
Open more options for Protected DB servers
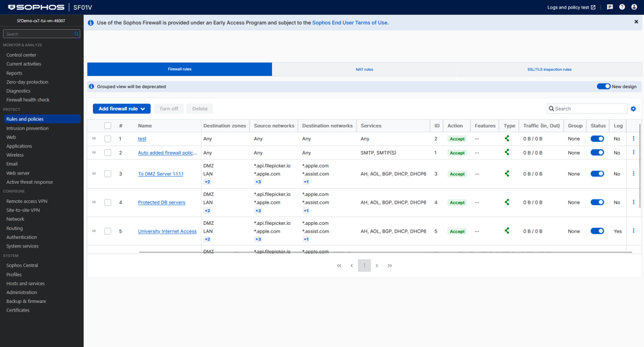click(x=633, y=202)
